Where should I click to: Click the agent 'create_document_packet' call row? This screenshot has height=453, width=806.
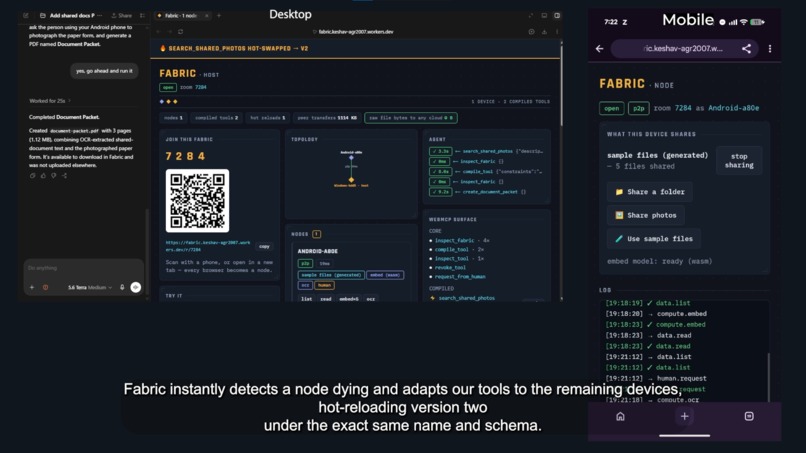point(478,192)
